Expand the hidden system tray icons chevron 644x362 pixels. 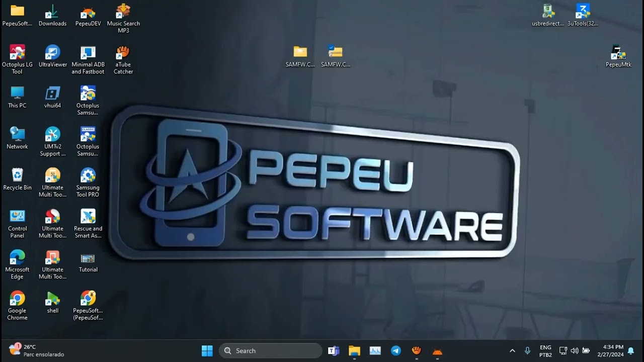point(512,351)
